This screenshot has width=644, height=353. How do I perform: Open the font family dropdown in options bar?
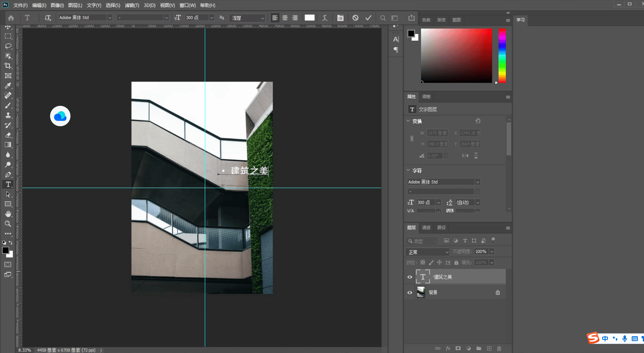(x=109, y=18)
